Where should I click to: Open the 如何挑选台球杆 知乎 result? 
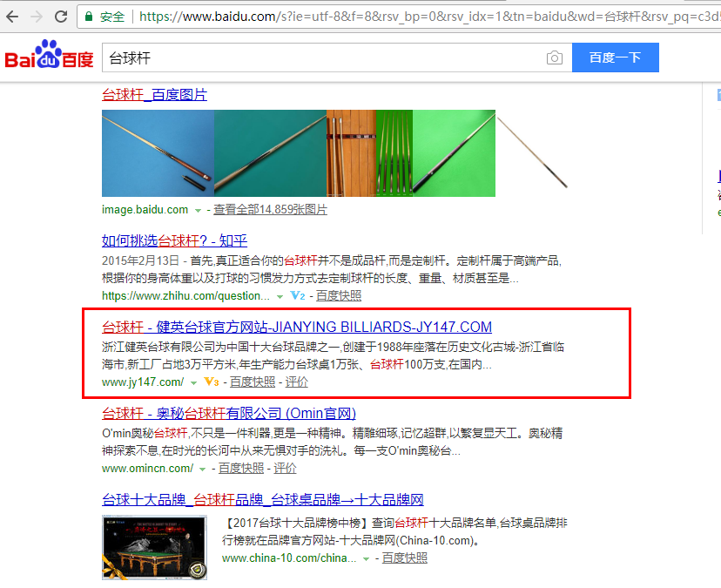174,241
